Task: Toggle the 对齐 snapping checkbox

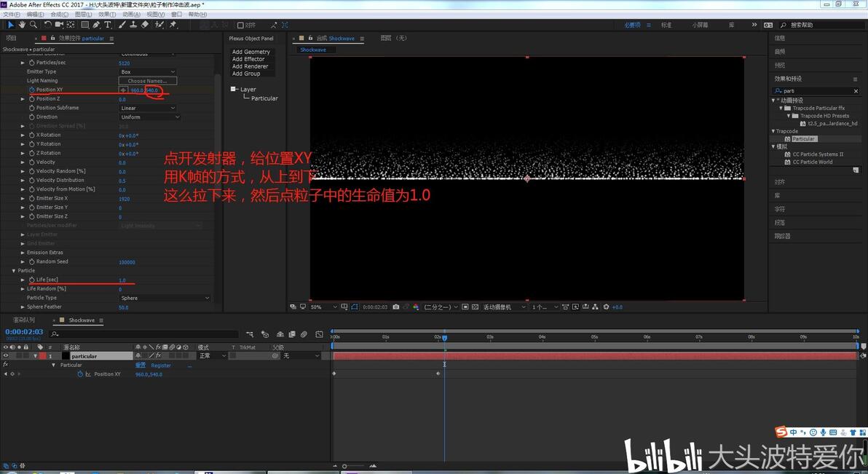Action: point(240,25)
